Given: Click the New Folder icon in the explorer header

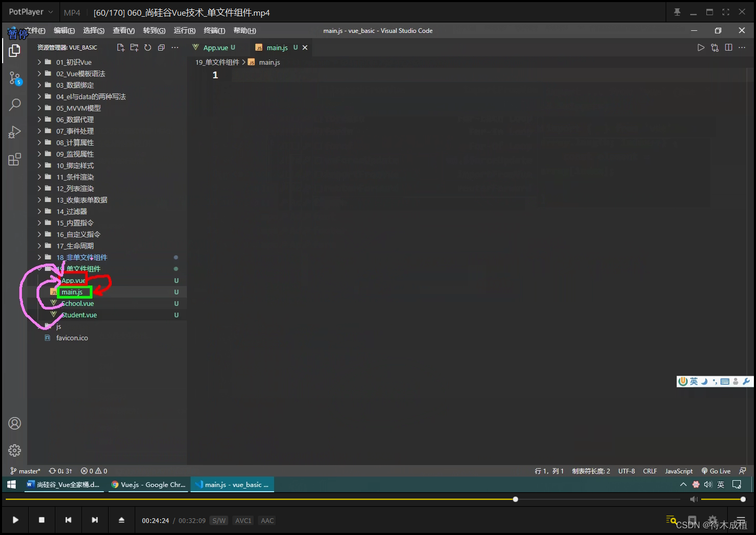Looking at the screenshot, I should tap(134, 47).
